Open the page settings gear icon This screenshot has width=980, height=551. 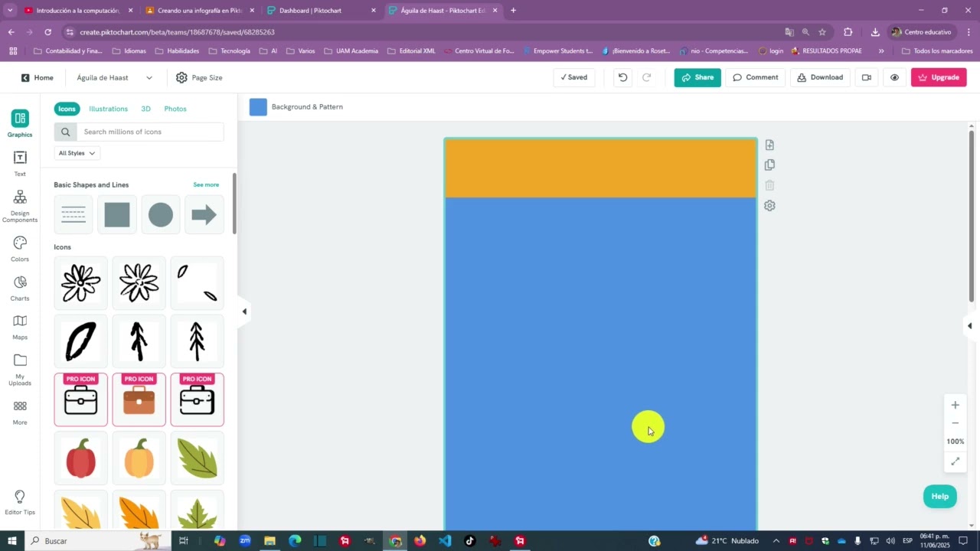coord(769,206)
